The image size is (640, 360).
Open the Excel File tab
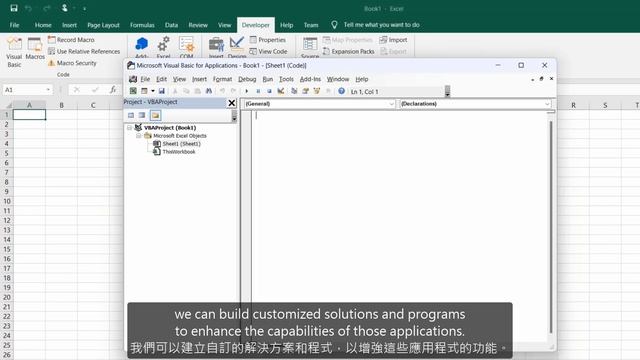[14, 25]
